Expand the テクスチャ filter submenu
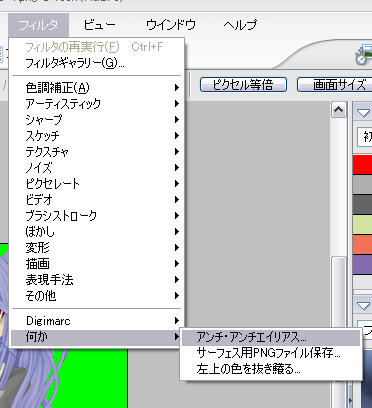The image size is (372, 408). point(97,152)
